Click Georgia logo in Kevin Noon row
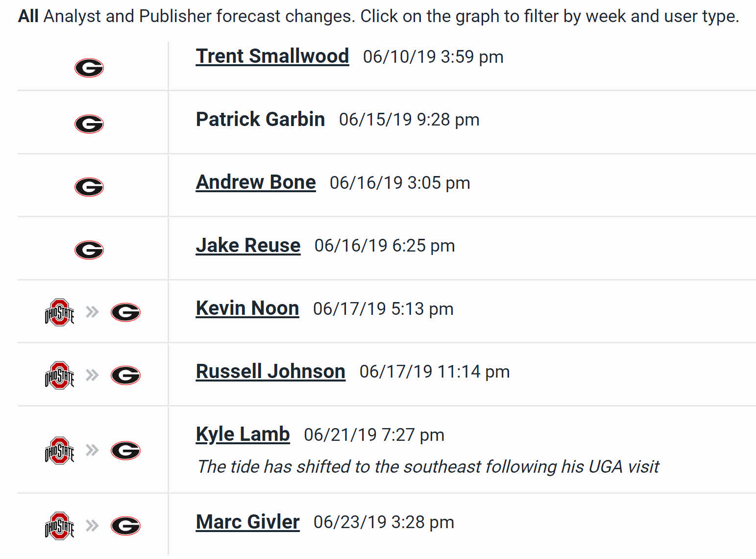This screenshot has width=756, height=559. pyautogui.click(x=125, y=312)
